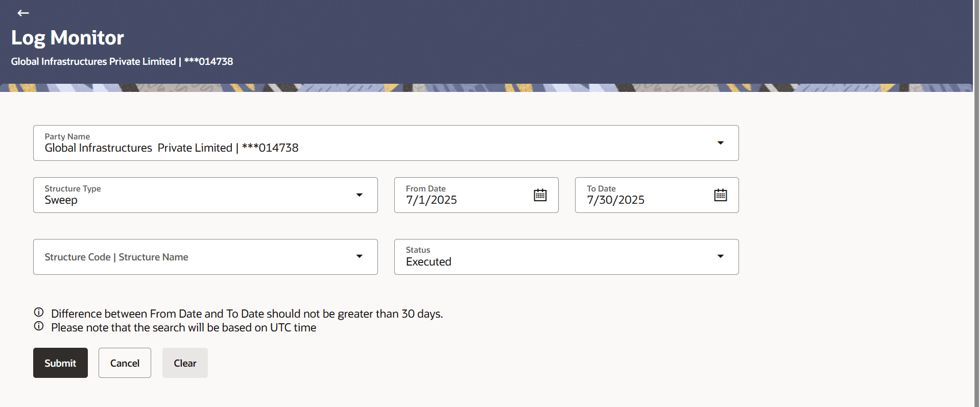Image resolution: width=980 pixels, height=407 pixels.
Task: Clear the search fields
Action: [x=185, y=363]
